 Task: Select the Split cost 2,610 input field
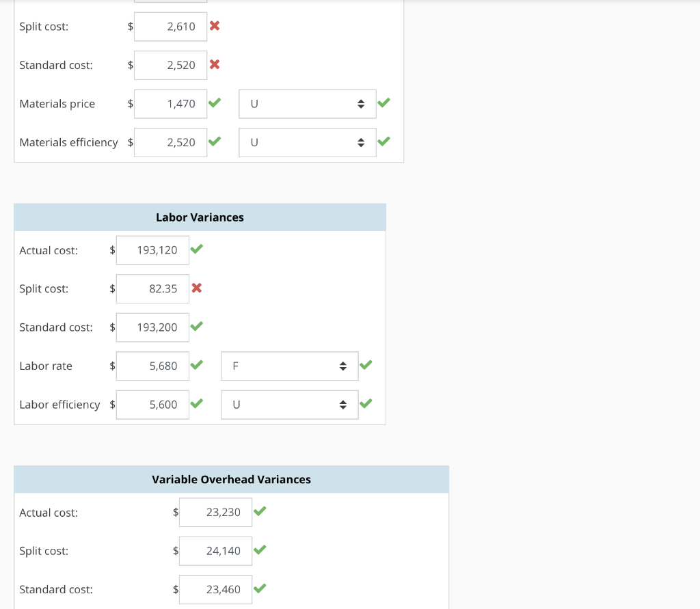pyautogui.click(x=170, y=26)
